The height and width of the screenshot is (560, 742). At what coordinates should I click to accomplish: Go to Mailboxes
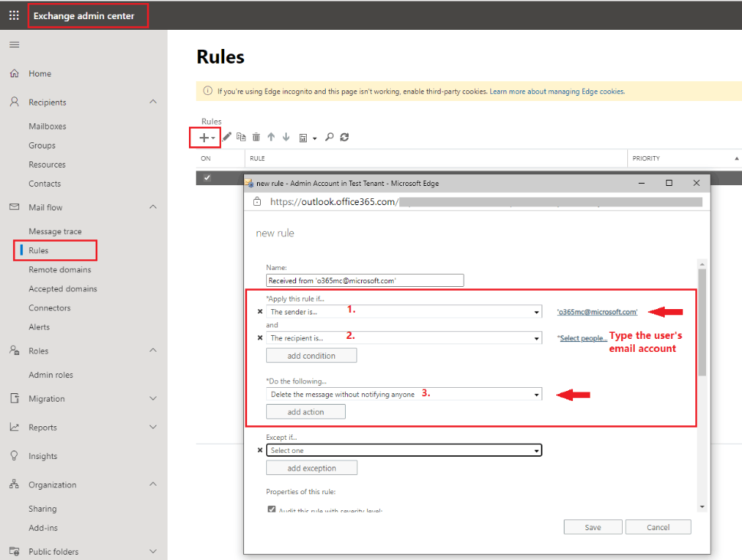(47, 126)
